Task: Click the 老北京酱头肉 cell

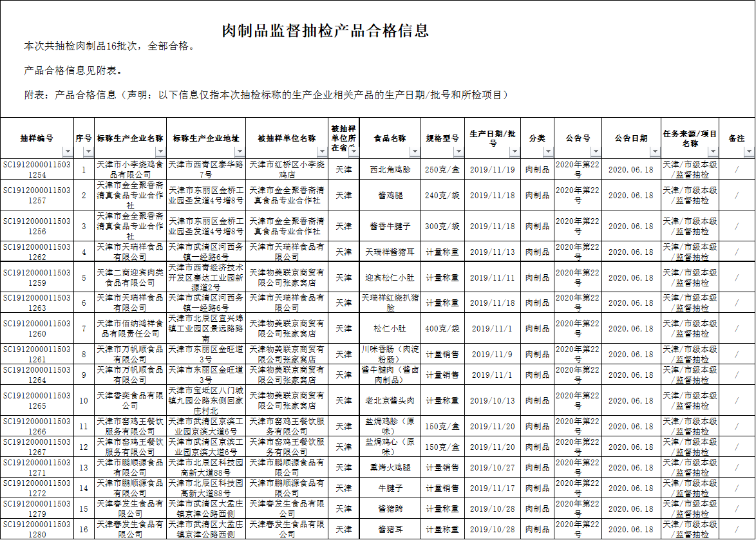Action: tap(390, 401)
